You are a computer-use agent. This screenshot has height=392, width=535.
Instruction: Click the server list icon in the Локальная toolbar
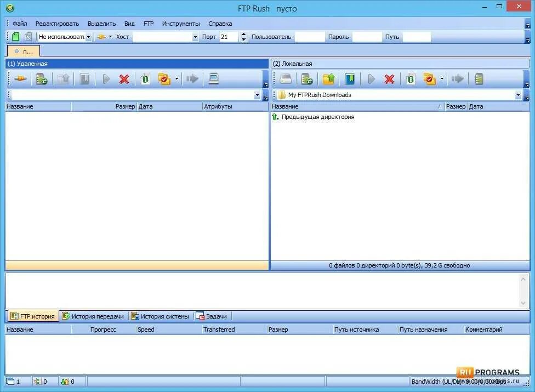pyautogui.click(x=479, y=79)
